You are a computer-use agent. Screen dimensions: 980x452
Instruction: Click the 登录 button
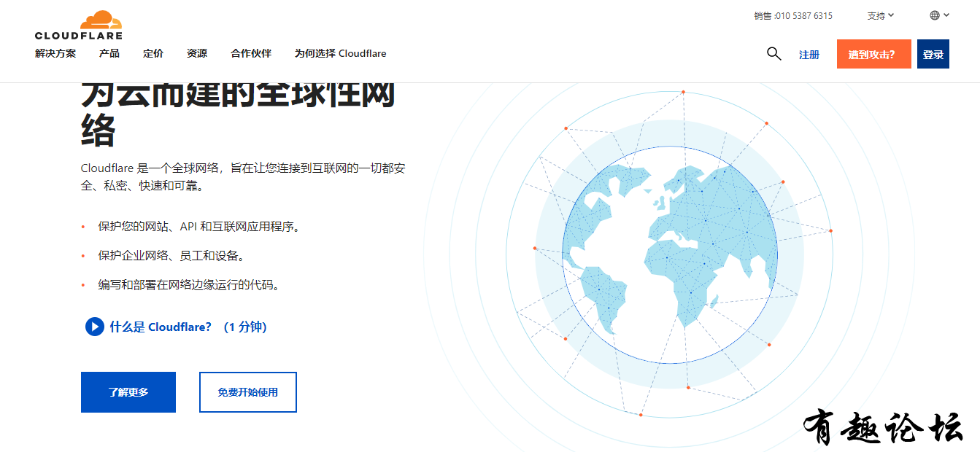click(933, 54)
